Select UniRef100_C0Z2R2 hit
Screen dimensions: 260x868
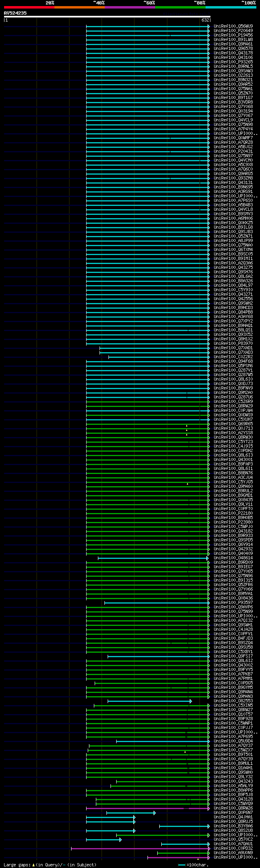tap(233, 357)
